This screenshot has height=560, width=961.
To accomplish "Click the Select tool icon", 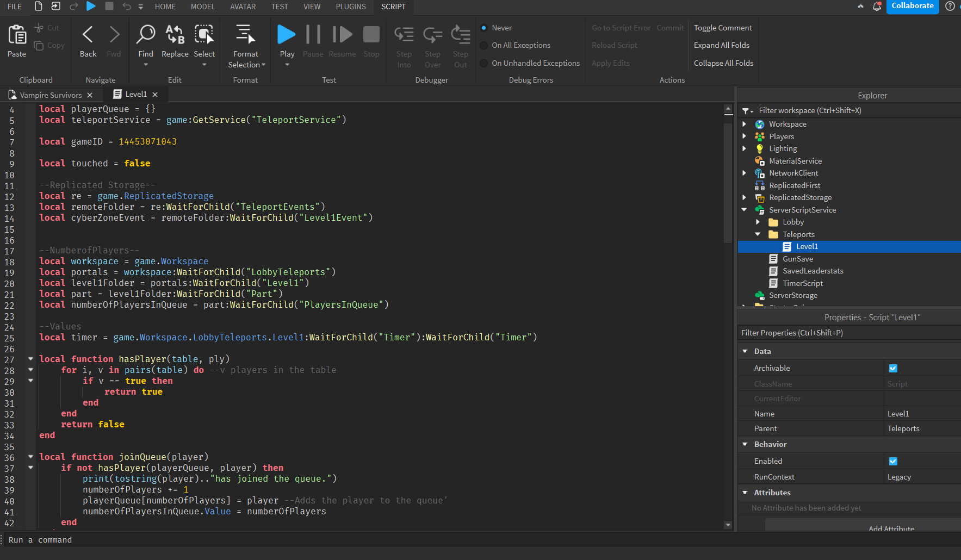I will (204, 34).
